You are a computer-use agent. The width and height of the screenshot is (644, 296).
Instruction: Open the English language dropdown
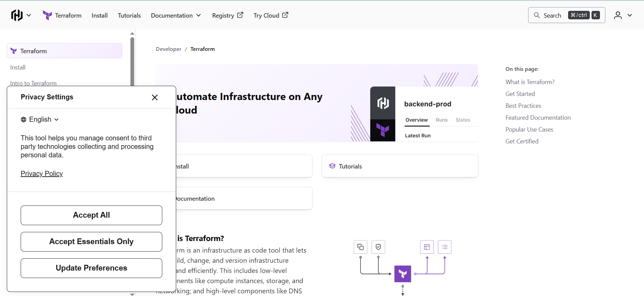point(40,119)
